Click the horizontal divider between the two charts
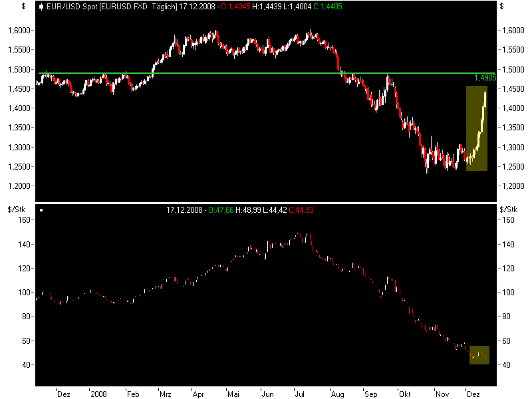This screenshot has width=532, height=399. pos(266,202)
